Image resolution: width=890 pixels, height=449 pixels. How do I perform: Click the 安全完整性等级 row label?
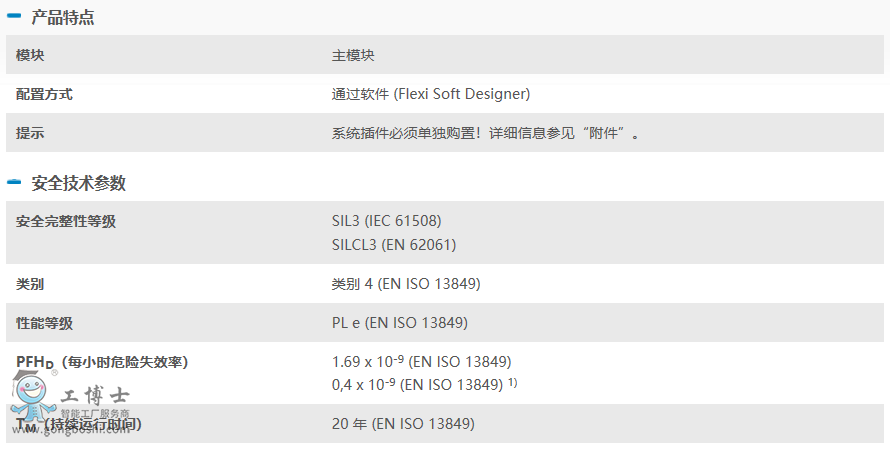coord(66,221)
